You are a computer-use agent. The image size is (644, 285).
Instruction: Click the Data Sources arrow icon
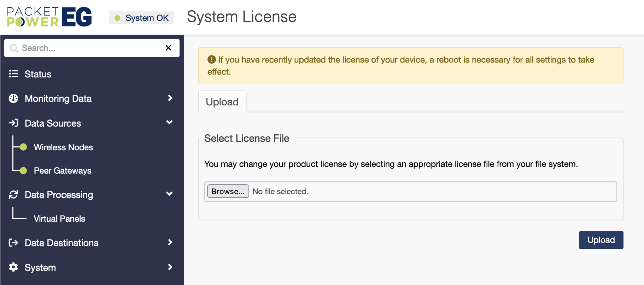pos(13,123)
